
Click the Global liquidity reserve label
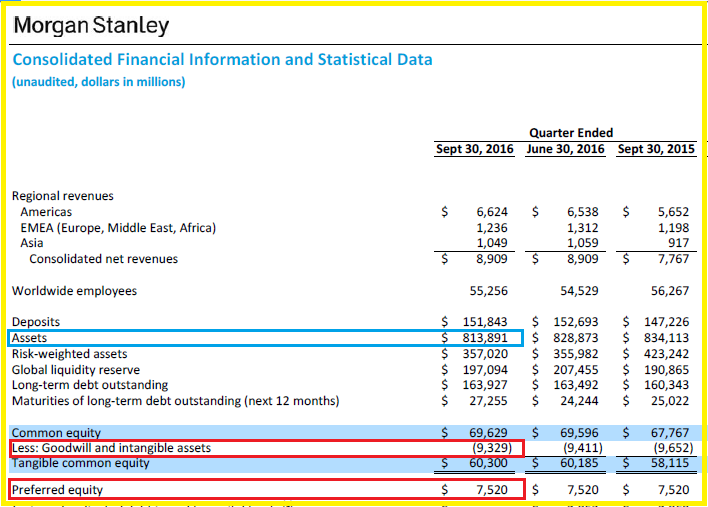(82, 369)
